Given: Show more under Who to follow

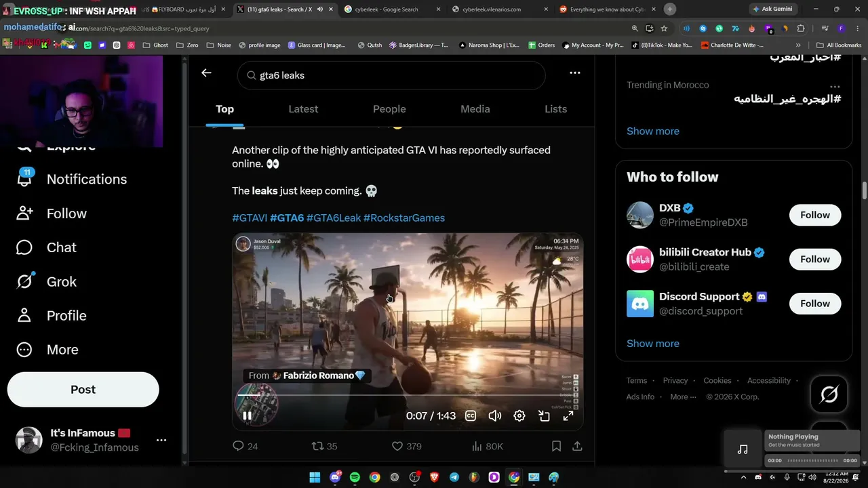Looking at the screenshot, I should click(x=653, y=344).
